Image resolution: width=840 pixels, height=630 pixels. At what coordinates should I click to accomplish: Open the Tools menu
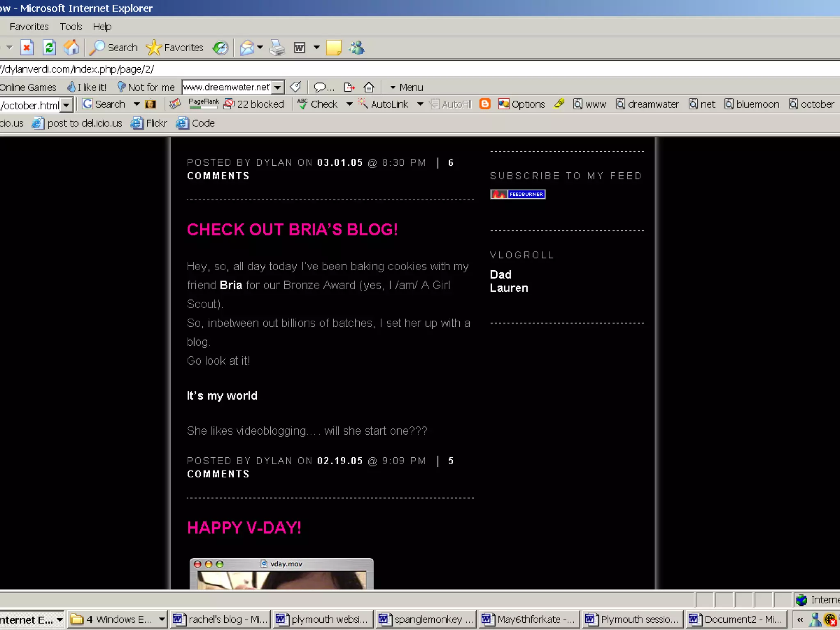[x=71, y=27]
